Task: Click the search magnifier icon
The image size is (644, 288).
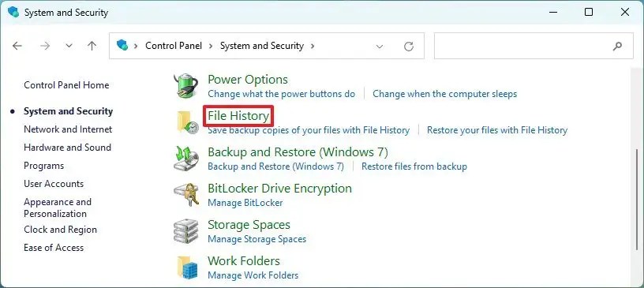Action: click(617, 46)
